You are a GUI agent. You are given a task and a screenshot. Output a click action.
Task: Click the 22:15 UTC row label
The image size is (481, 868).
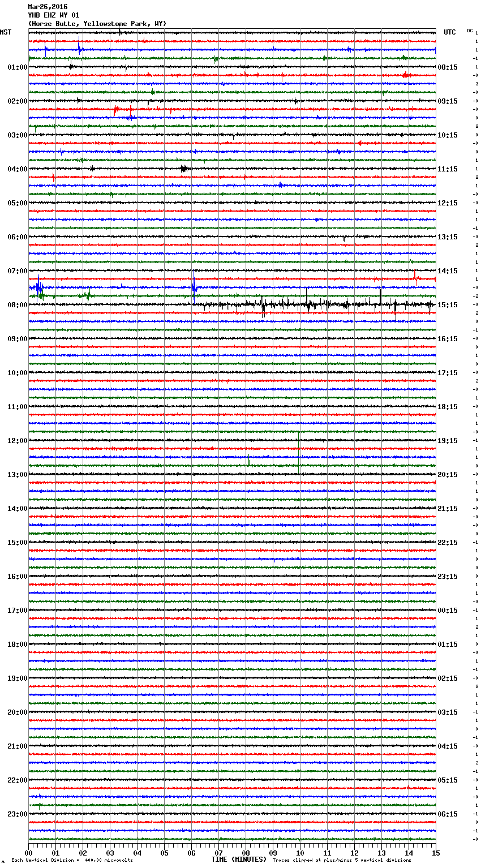(448, 543)
